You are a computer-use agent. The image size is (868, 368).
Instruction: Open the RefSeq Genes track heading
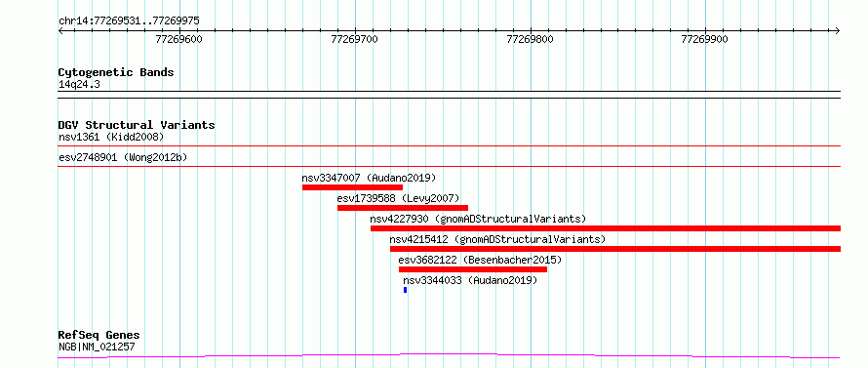(x=99, y=336)
